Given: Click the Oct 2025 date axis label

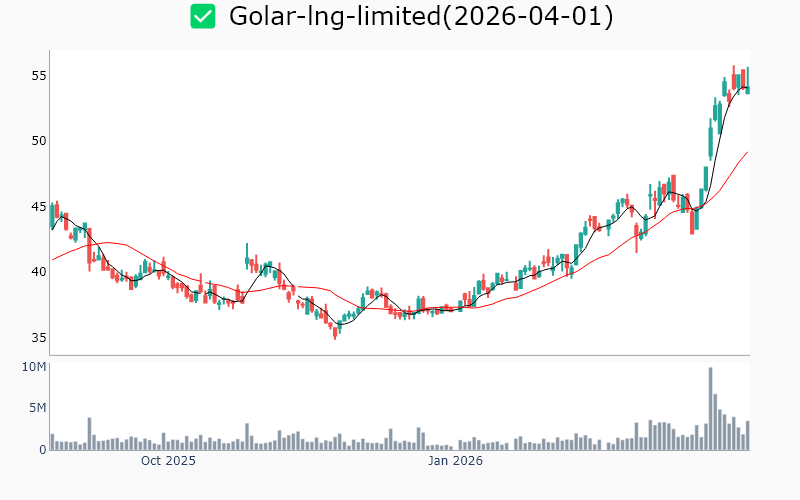Looking at the screenshot, I should pyautogui.click(x=168, y=461).
